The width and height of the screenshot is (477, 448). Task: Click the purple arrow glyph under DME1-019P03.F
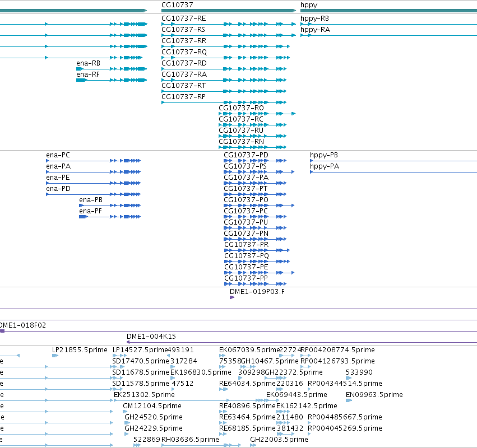pyautogui.click(x=232, y=297)
